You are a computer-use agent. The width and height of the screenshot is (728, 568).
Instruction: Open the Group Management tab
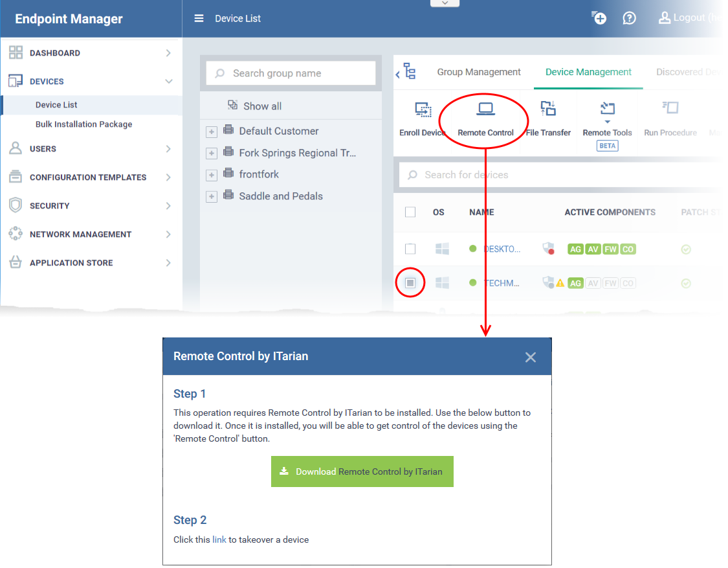[x=479, y=72]
